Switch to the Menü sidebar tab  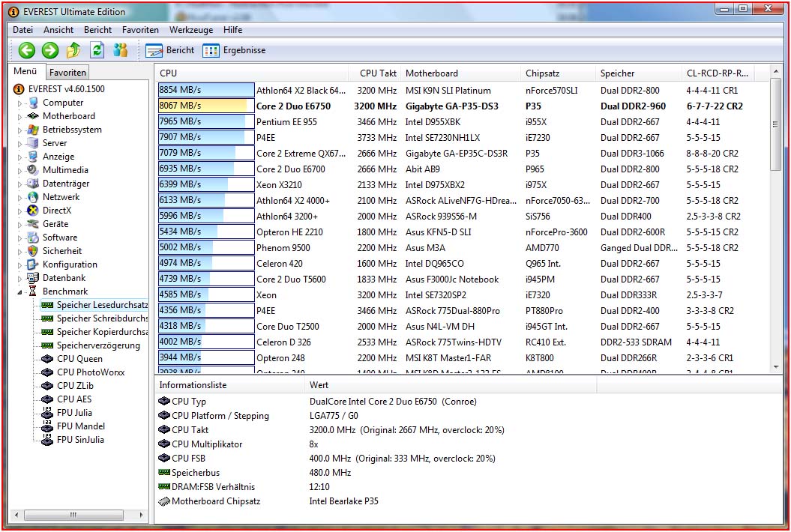click(x=25, y=71)
